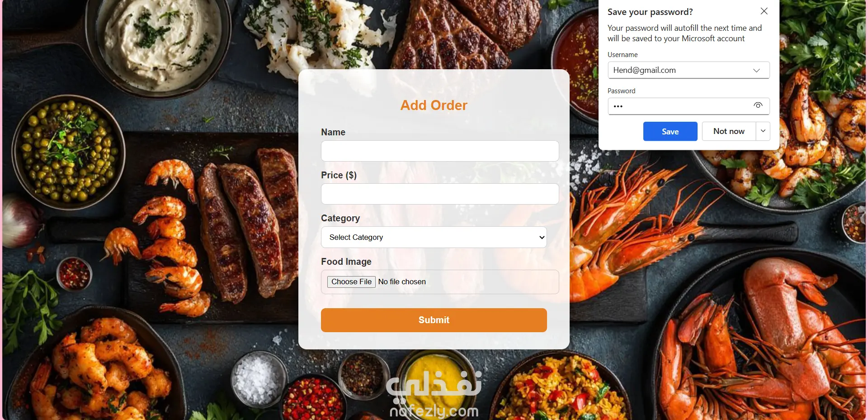Focus the Name input field

pos(440,151)
